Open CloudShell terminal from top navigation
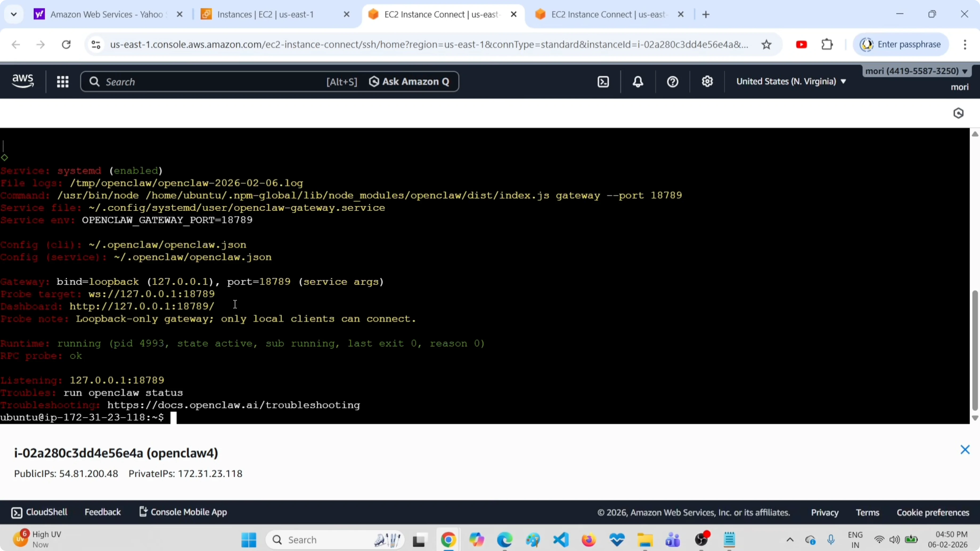This screenshot has width=980, height=551. pyautogui.click(x=603, y=81)
